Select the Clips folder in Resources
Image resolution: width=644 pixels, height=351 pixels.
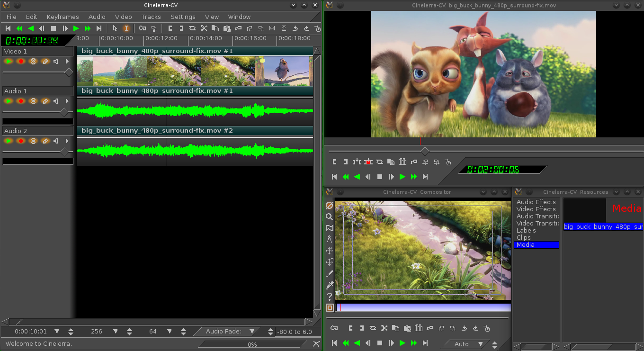pos(523,237)
